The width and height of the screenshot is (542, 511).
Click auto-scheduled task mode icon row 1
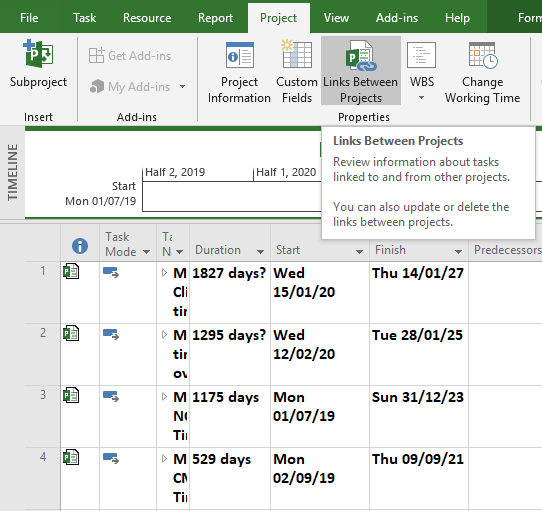tap(111, 272)
